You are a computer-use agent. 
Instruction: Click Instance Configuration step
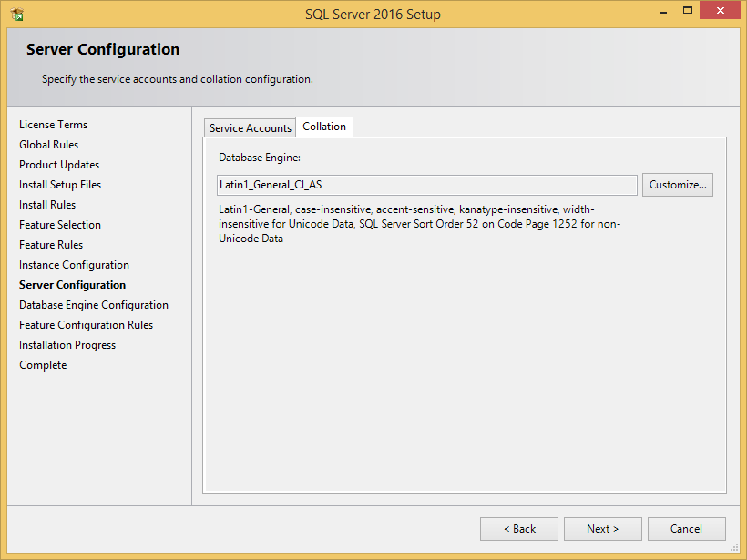(74, 265)
